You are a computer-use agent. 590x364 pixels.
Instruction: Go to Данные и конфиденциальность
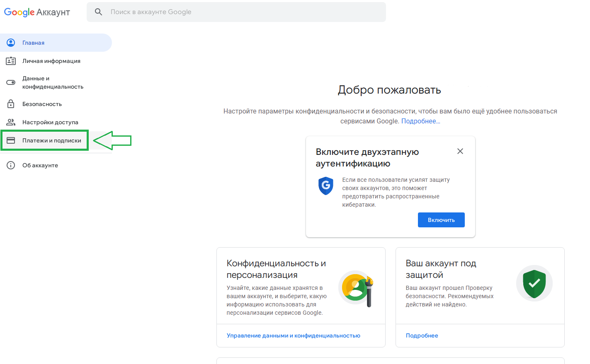56,82
